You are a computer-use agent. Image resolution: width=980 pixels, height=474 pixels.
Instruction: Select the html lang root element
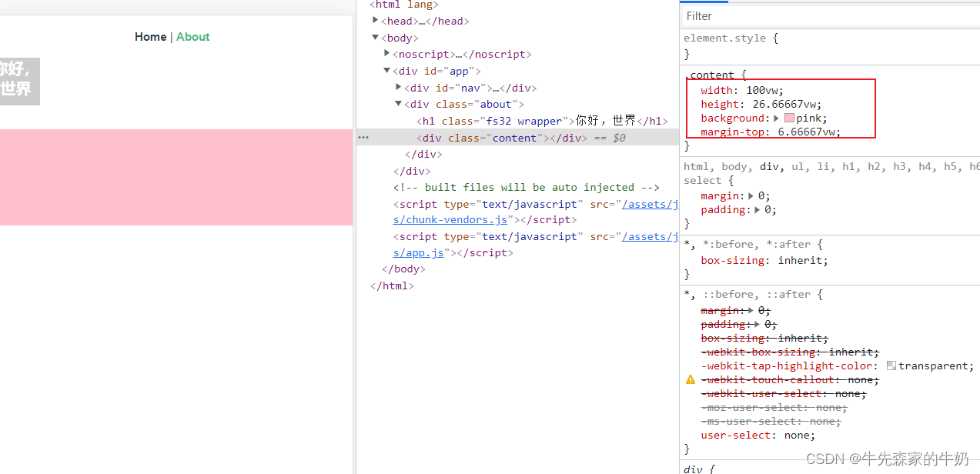pyautogui.click(x=404, y=5)
